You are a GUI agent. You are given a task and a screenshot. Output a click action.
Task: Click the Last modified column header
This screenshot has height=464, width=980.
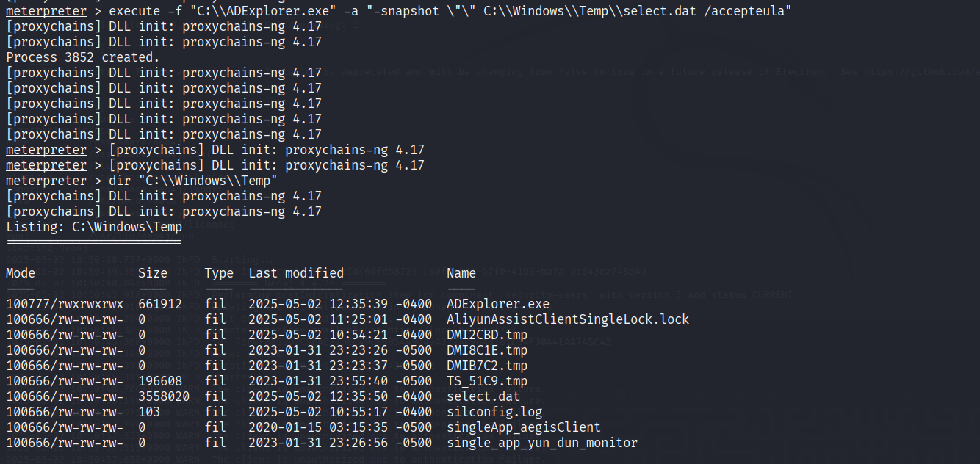296,273
